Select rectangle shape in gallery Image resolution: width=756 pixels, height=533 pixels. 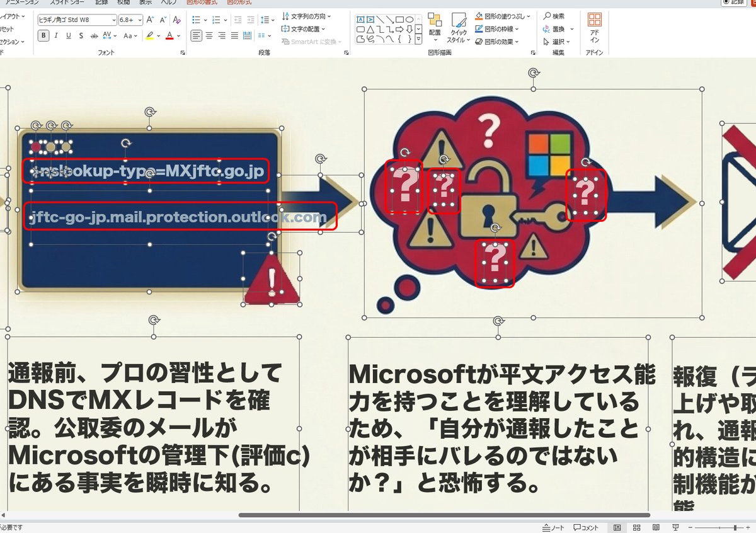pos(399,20)
